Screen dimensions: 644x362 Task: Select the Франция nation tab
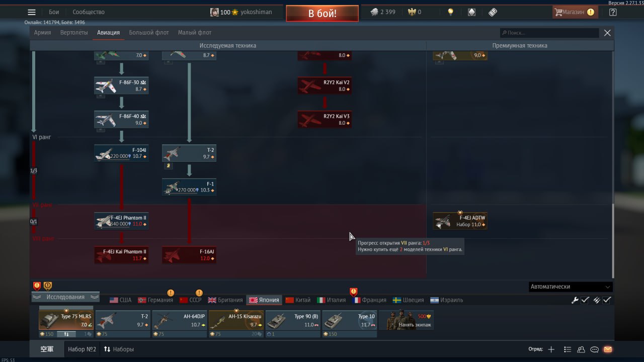pyautogui.click(x=369, y=300)
